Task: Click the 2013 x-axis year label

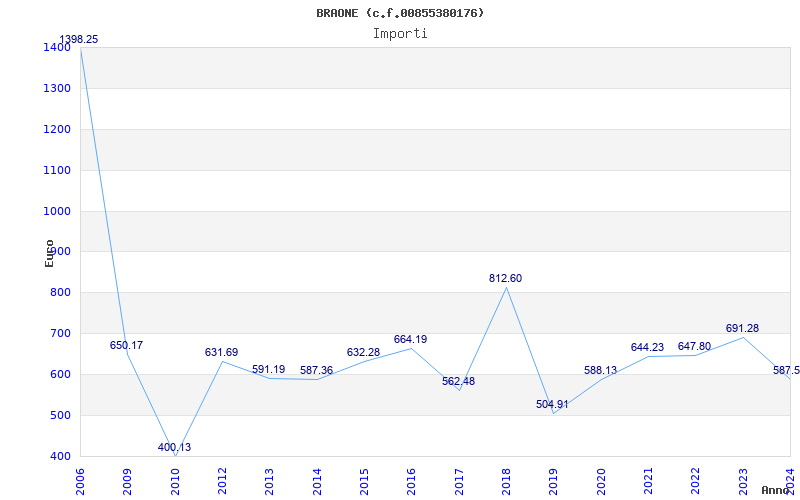Action: pos(269,482)
